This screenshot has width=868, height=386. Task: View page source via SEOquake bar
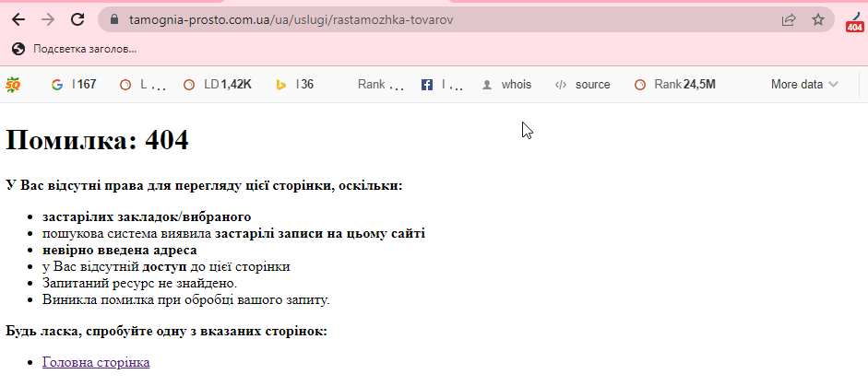582,85
